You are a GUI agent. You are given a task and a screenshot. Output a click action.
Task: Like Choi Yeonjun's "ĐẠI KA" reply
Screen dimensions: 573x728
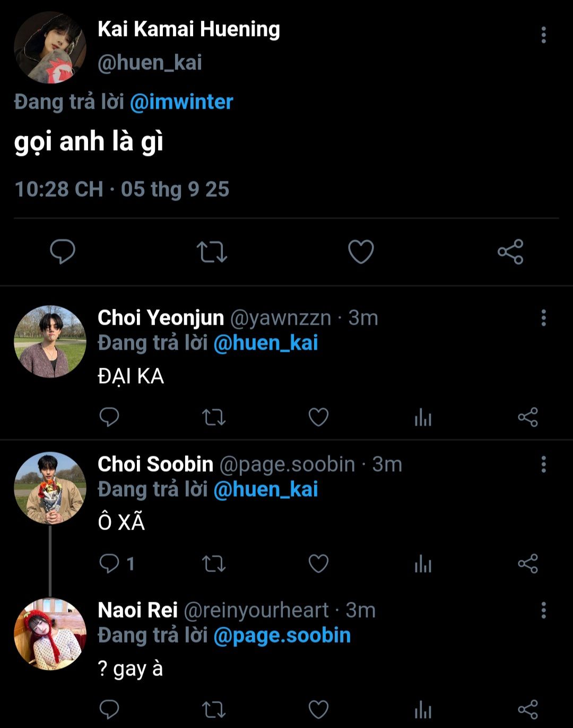tap(318, 418)
